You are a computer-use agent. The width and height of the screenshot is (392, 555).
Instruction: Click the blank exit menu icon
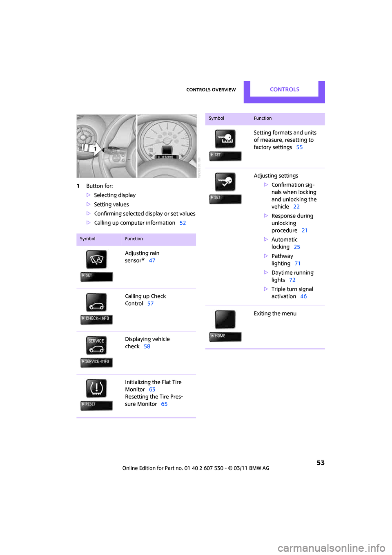pyautogui.click(x=225, y=320)
